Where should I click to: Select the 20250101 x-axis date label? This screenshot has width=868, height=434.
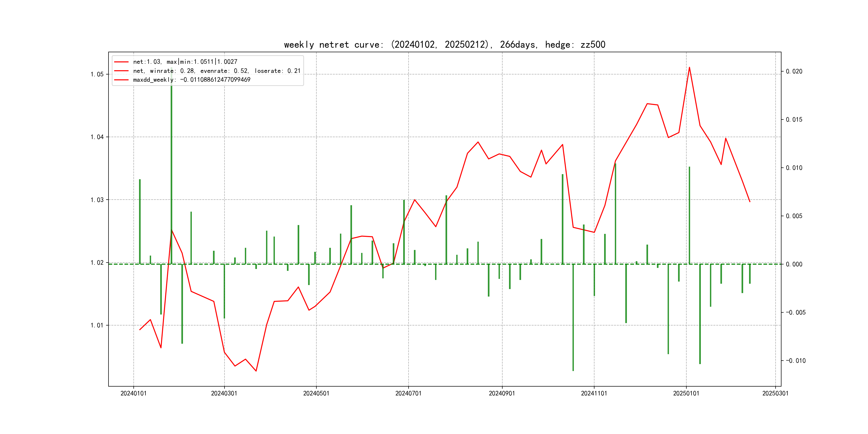click(x=686, y=393)
